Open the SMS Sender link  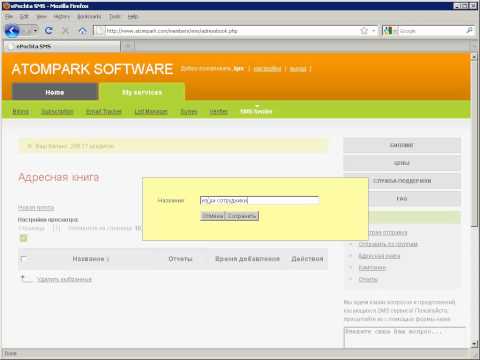click(x=256, y=111)
